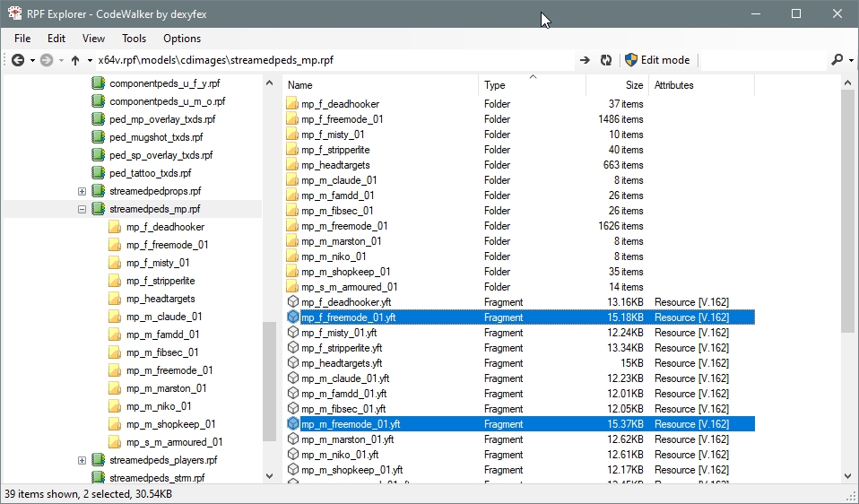Expand streamedpeds_players.rpf tree node
The width and height of the screenshot is (859, 504).
pos(82,460)
